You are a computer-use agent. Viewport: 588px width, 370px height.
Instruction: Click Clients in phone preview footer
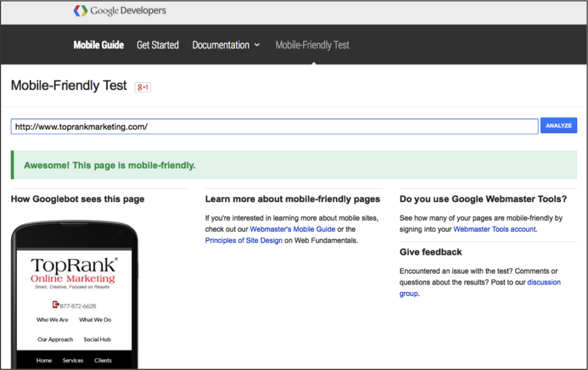[103, 360]
